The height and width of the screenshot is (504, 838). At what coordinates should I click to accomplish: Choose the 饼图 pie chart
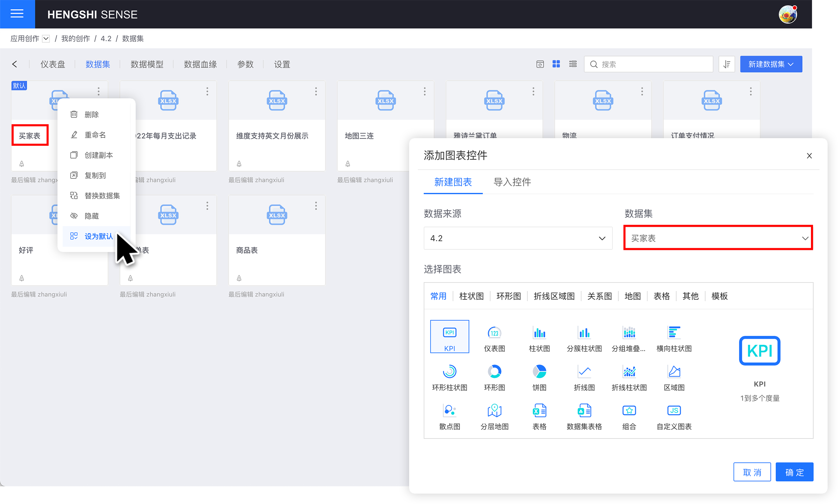click(x=539, y=378)
